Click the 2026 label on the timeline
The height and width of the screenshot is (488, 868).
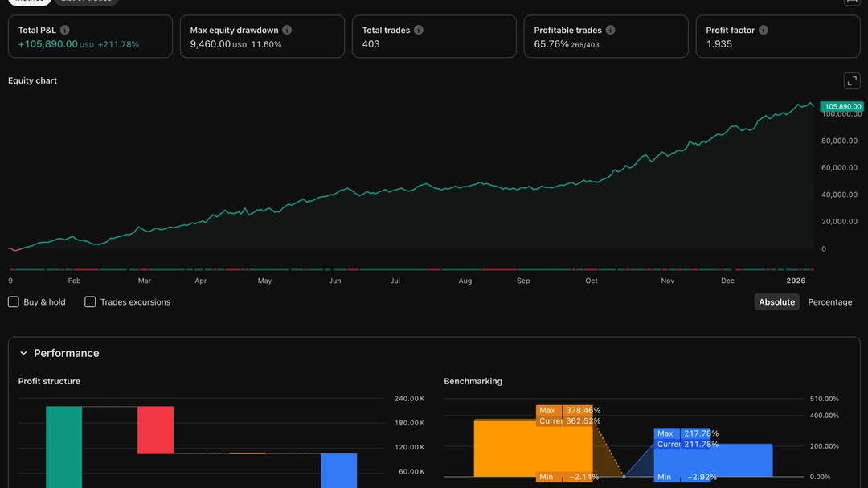click(796, 281)
